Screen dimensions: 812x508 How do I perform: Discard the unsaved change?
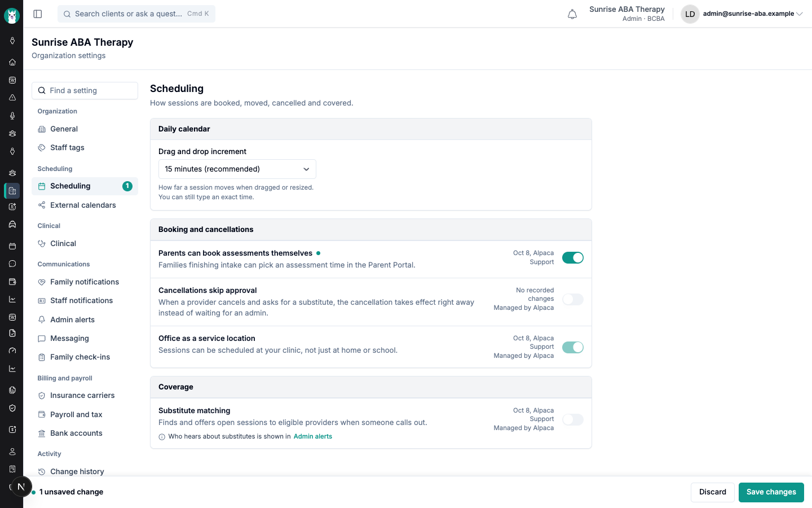pos(713,492)
